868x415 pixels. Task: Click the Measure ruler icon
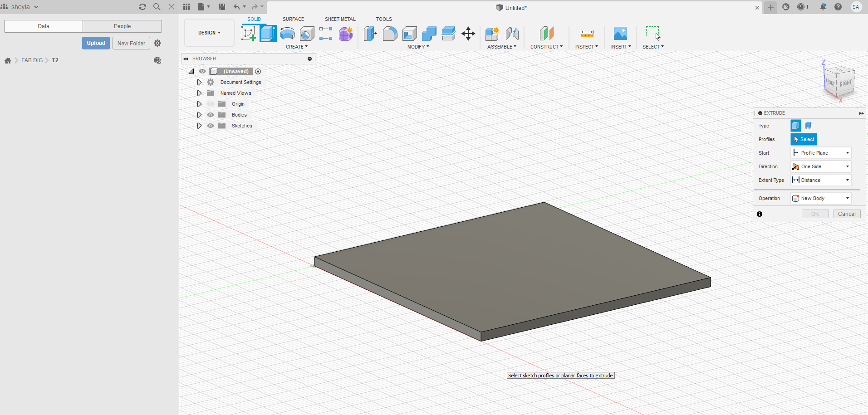coord(587,34)
